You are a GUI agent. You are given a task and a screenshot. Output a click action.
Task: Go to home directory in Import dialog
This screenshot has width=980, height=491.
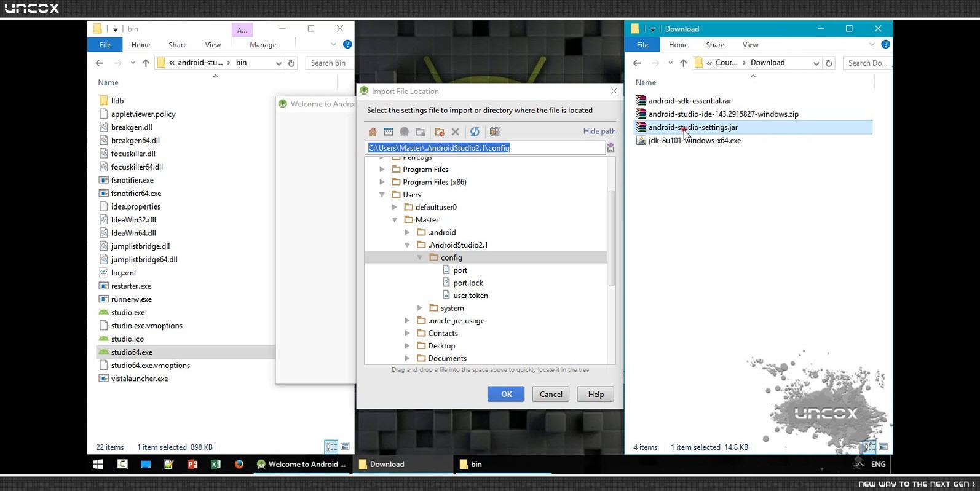point(373,132)
